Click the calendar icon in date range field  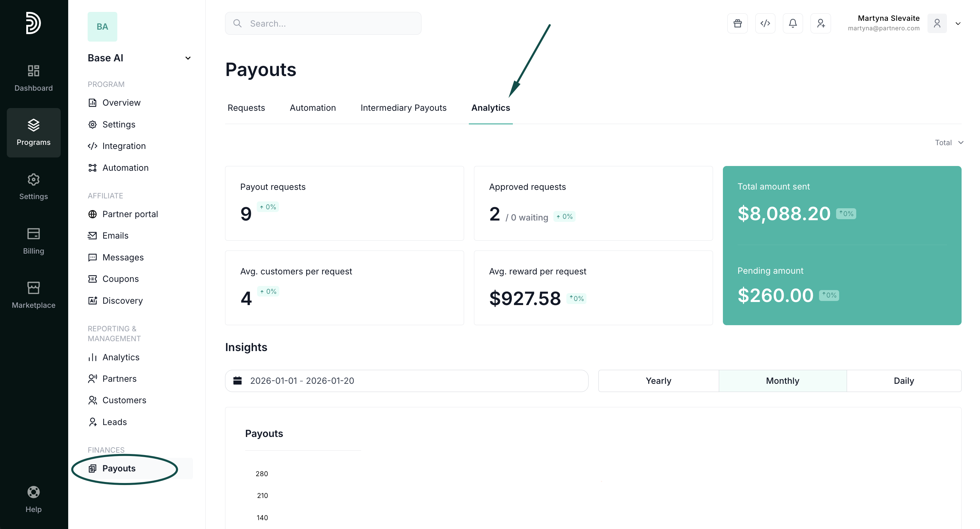(x=237, y=381)
